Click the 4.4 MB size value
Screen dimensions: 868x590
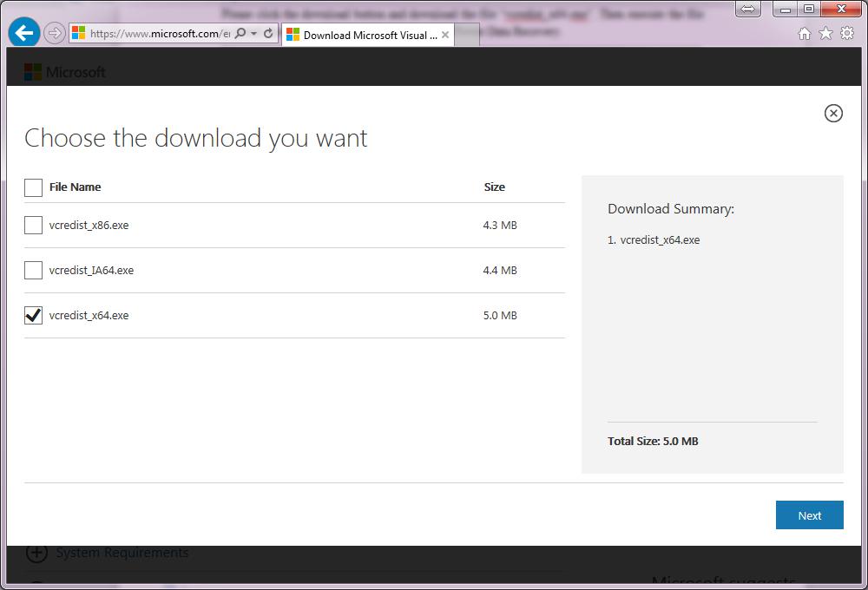click(500, 270)
